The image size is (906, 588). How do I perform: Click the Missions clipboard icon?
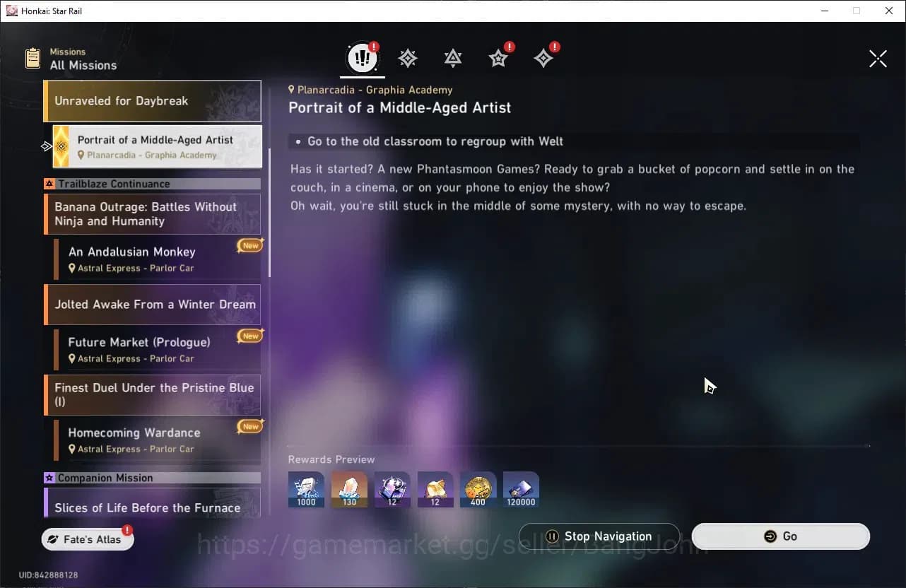[33, 58]
